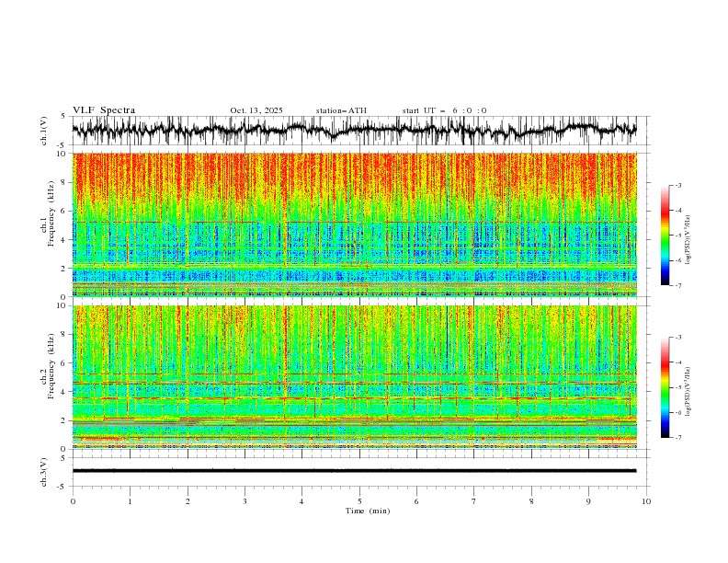This screenshot has width=728, height=563.
Task: Click the 'ch.3(V)' axis label
Action: pyautogui.click(x=44, y=472)
